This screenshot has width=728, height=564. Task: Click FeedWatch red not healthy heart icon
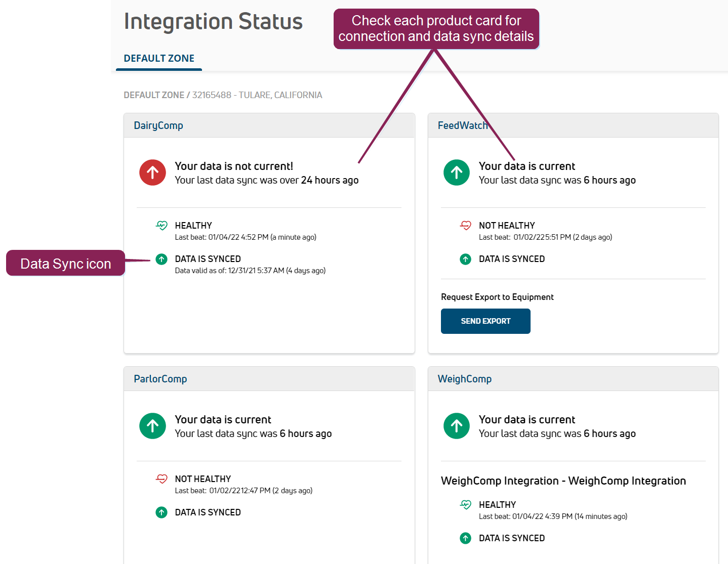[465, 226]
